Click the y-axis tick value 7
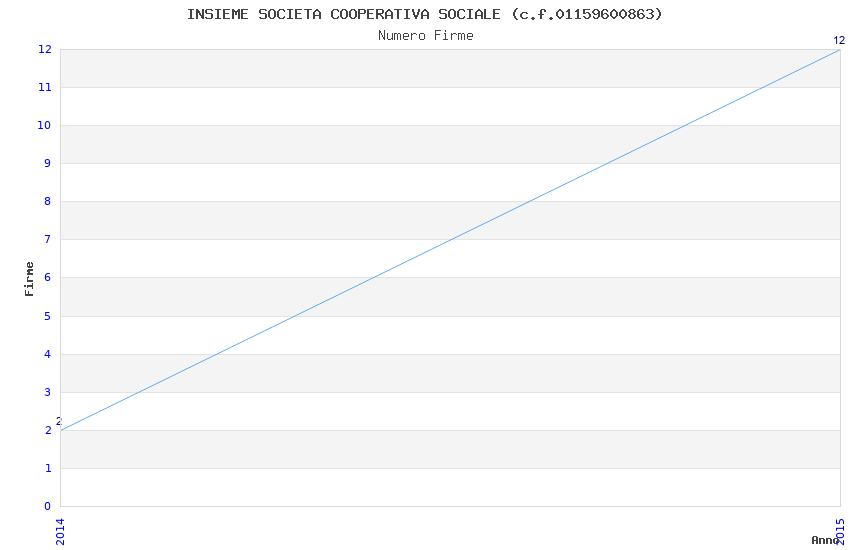Screen dimensions: 850x550 (x=48, y=240)
